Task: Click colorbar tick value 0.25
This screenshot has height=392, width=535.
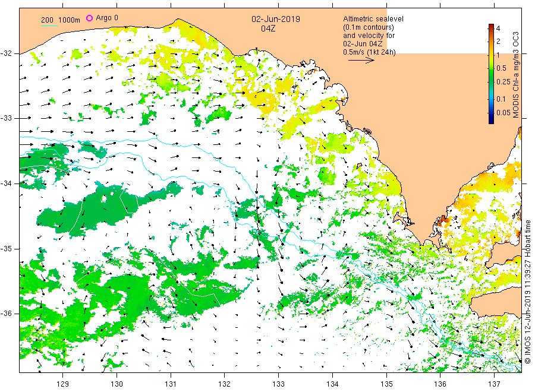Action: (503, 82)
